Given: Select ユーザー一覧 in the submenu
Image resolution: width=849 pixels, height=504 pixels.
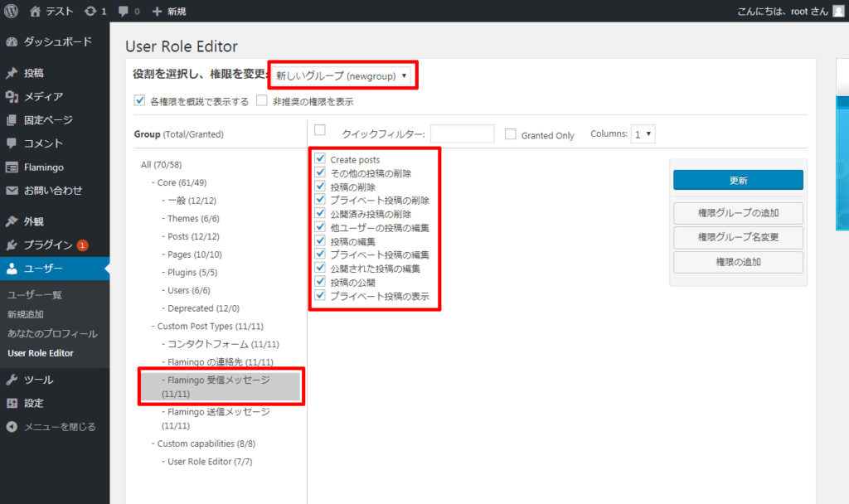Looking at the screenshot, I should pyautogui.click(x=35, y=295).
